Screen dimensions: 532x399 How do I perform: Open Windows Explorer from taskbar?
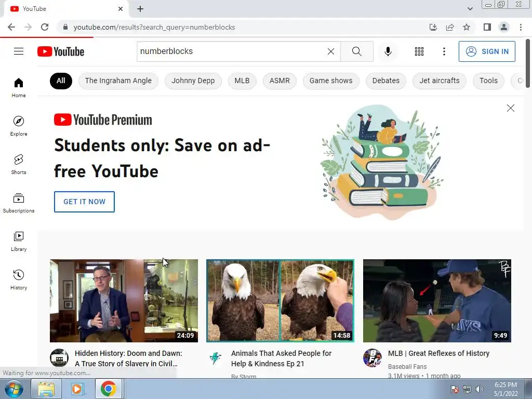(46, 389)
